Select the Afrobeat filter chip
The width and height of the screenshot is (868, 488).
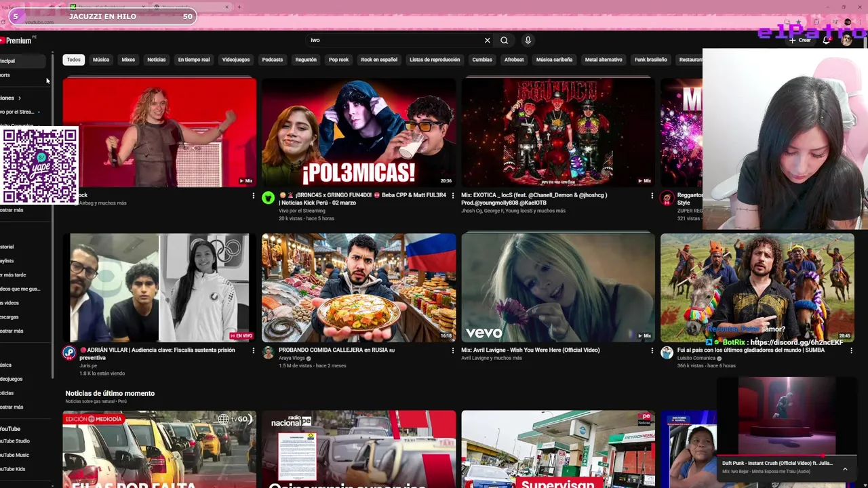point(514,60)
